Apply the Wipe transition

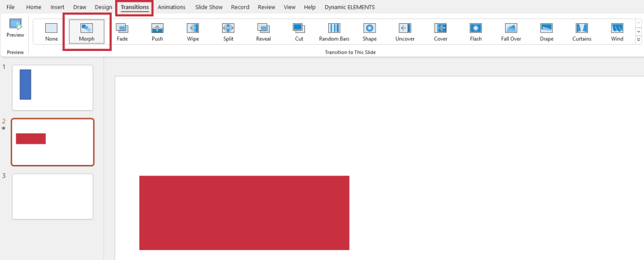click(193, 31)
